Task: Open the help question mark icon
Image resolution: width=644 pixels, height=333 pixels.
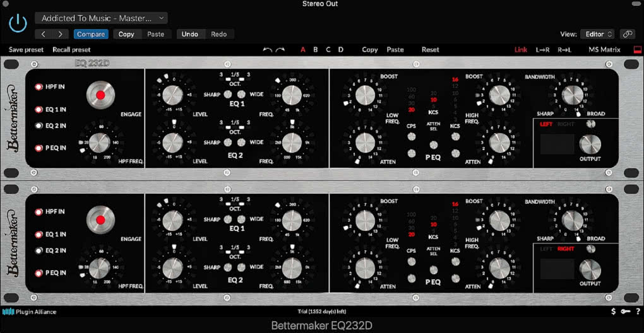Action: coord(638,312)
